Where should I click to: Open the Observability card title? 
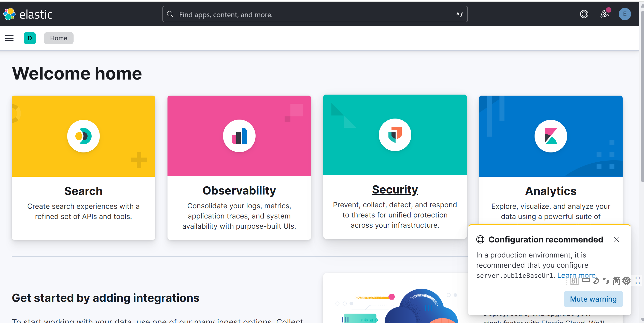(239, 191)
